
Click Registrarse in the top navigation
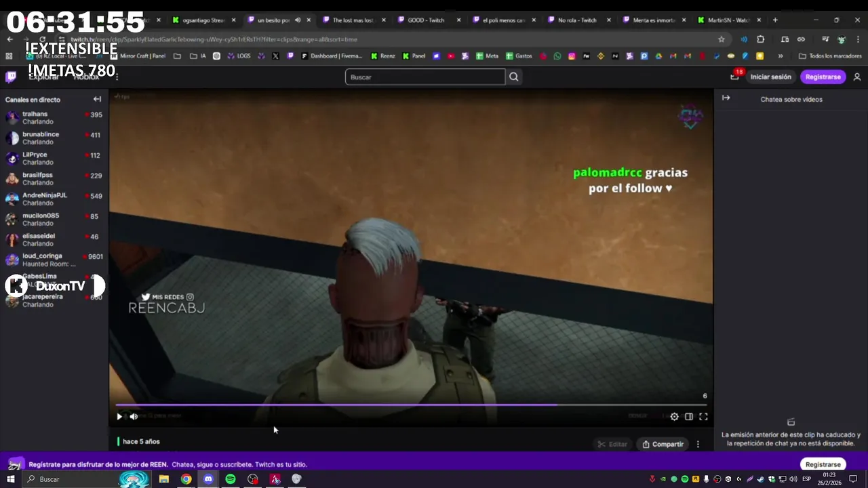(x=823, y=77)
